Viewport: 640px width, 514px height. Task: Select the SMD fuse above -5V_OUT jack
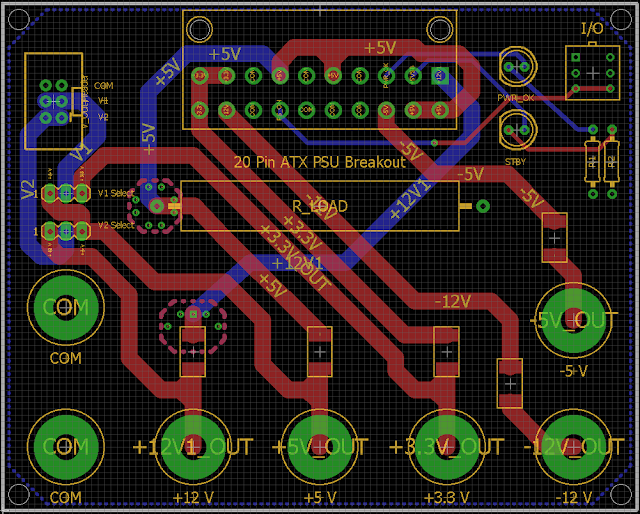554,238
